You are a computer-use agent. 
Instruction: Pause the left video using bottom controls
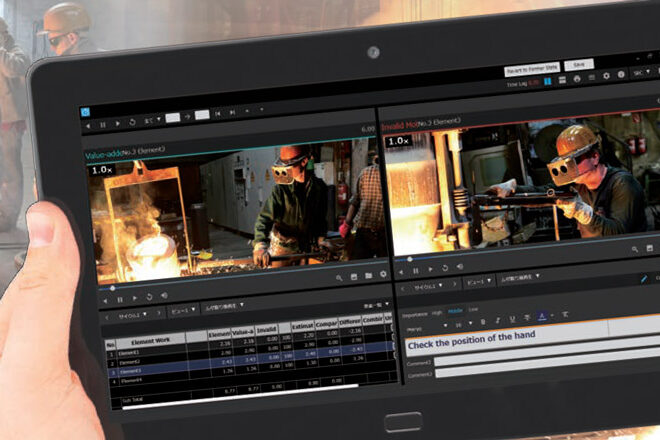120,298
